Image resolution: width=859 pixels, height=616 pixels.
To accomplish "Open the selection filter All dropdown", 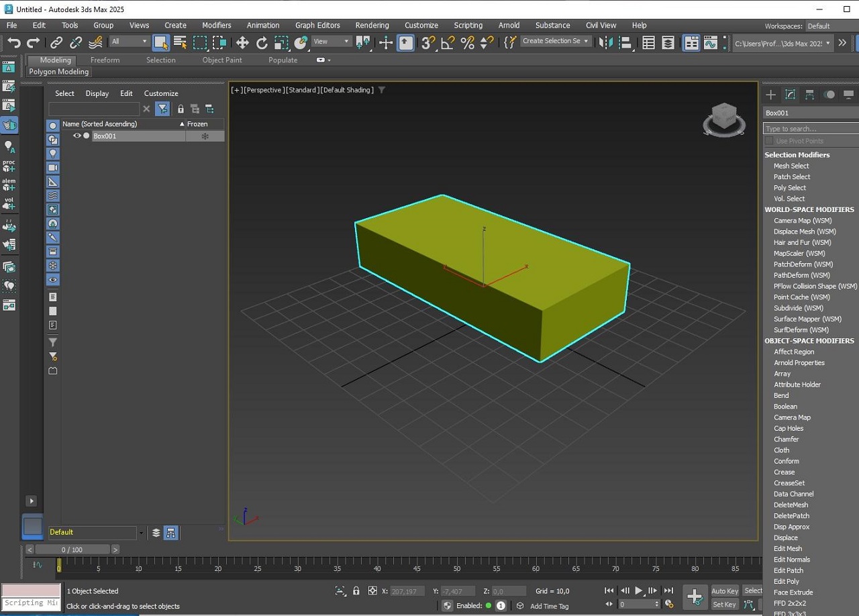I will click(x=130, y=42).
